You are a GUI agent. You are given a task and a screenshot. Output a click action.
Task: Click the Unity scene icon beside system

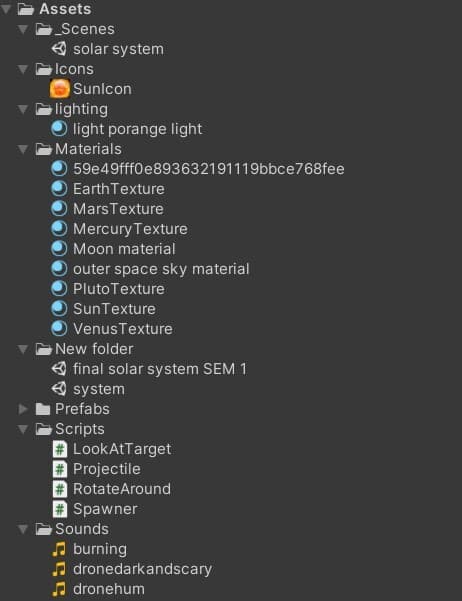(59, 389)
